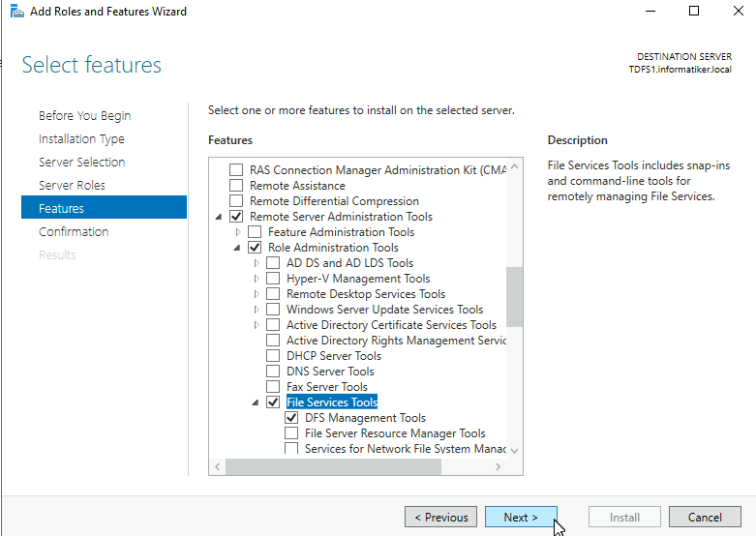This screenshot has height=536, width=756.
Task: Click the Previous button
Action: pyautogui.click(x=440, y=518)
